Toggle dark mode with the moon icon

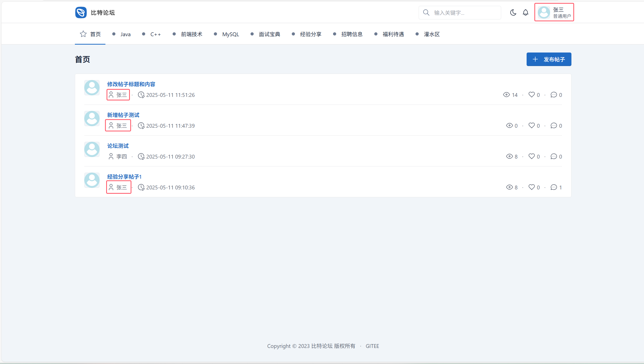pyautogui.click(x=513, y=12)
